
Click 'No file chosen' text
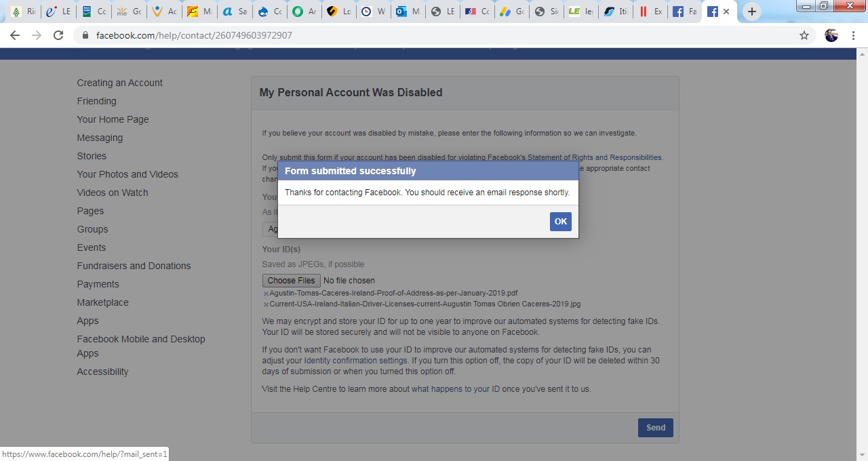tap(349, 281)
